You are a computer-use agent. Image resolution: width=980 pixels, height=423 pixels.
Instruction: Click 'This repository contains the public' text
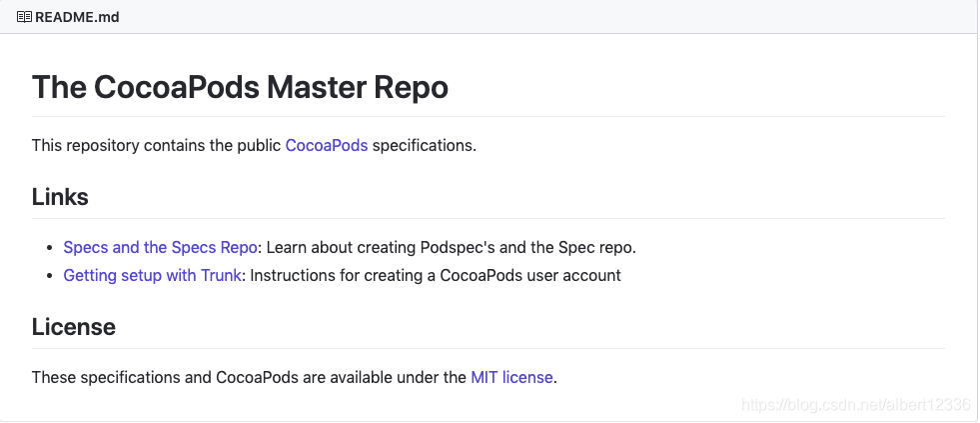click(156, 146)
